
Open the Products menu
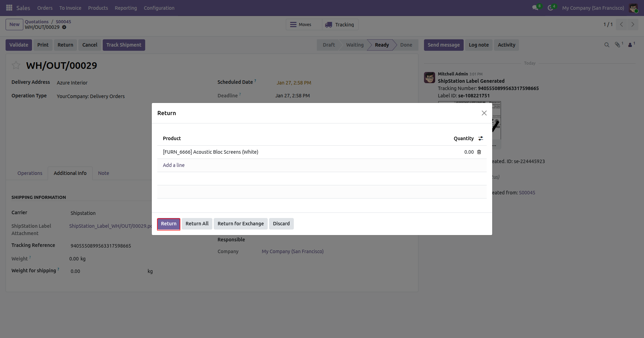pos(98,8)
